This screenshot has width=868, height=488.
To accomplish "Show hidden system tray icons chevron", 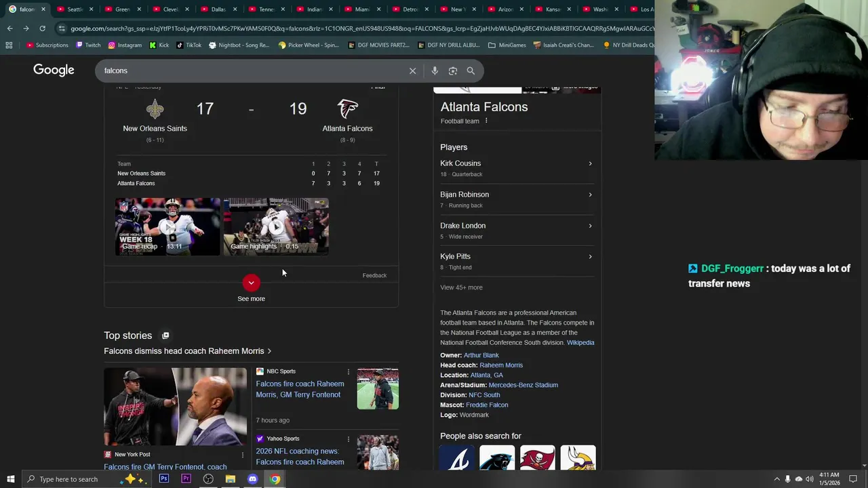I will coord(777,479).
